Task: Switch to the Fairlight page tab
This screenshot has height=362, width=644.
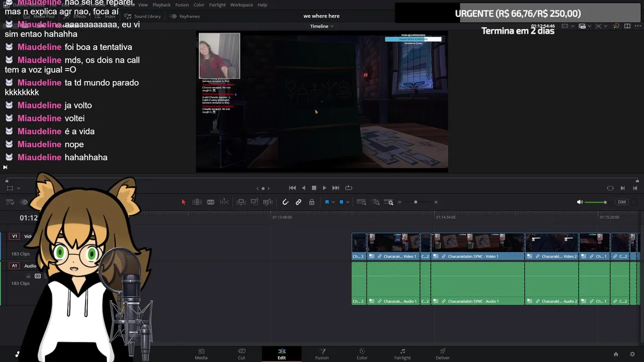Action: (x=403, y=354)
